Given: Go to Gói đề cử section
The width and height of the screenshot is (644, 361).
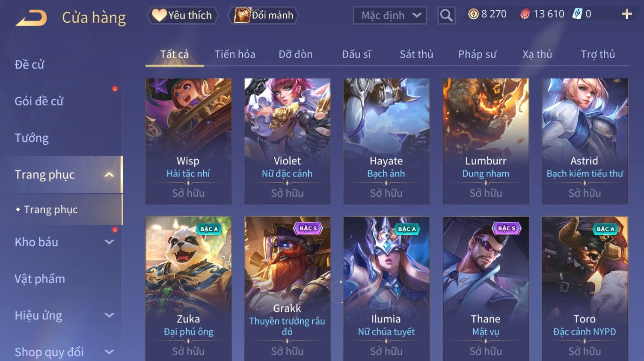Looking at the screenshot, I should [x=39, y=101].
